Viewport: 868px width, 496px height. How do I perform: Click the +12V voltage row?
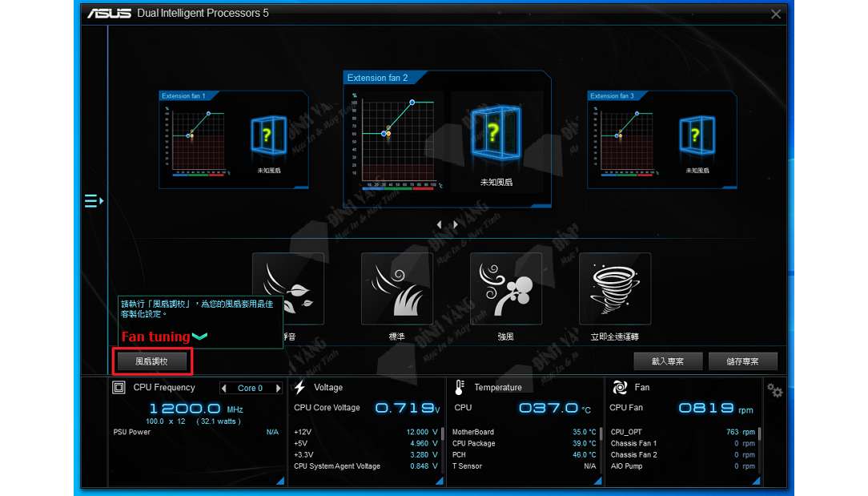click(366, 432)
